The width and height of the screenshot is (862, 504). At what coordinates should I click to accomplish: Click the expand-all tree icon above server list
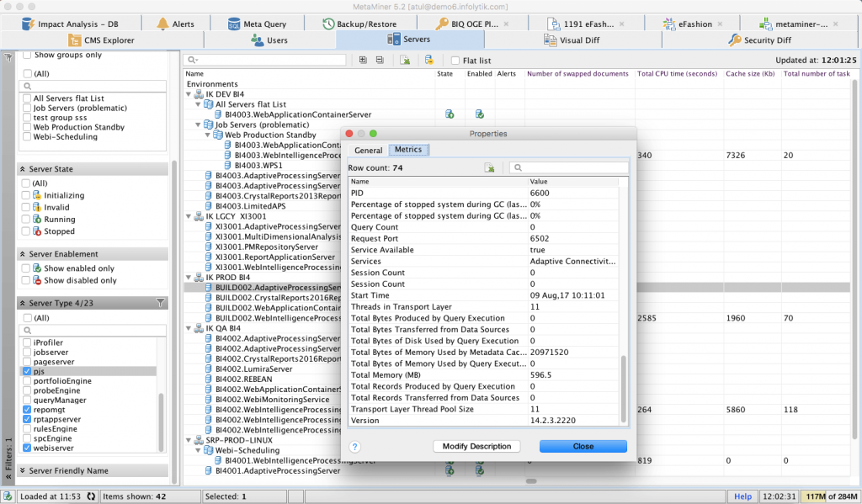pyautogui.click(x=363, y=60)
